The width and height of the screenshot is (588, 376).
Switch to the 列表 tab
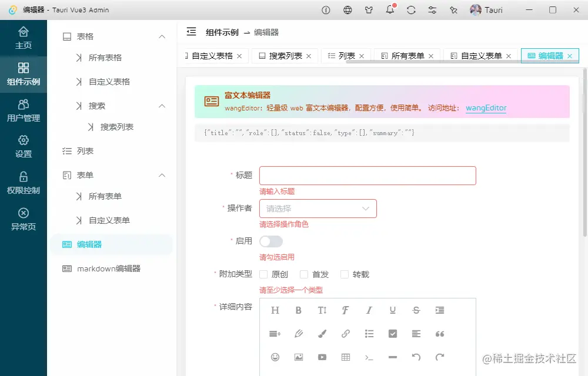tap(346, 56)
